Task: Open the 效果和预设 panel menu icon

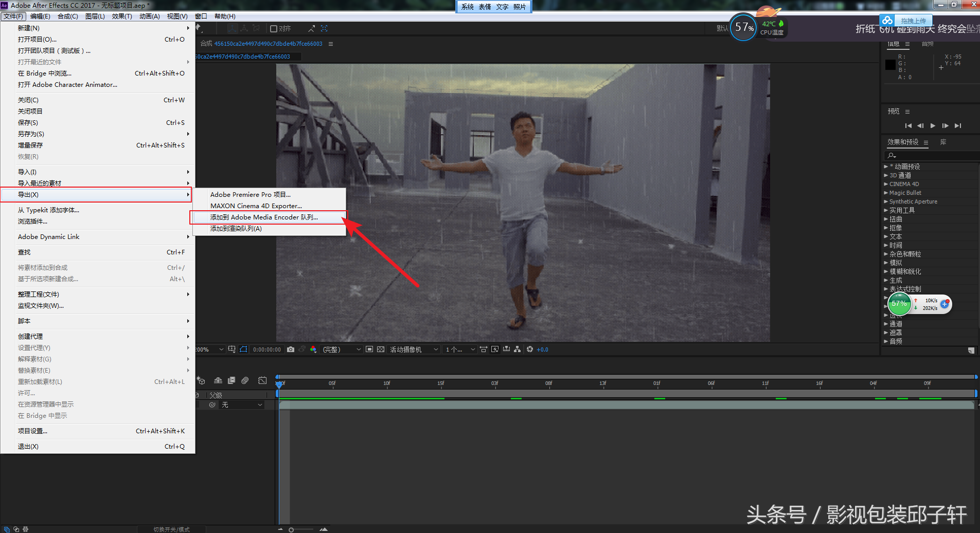Action: (x=926, y=142)
